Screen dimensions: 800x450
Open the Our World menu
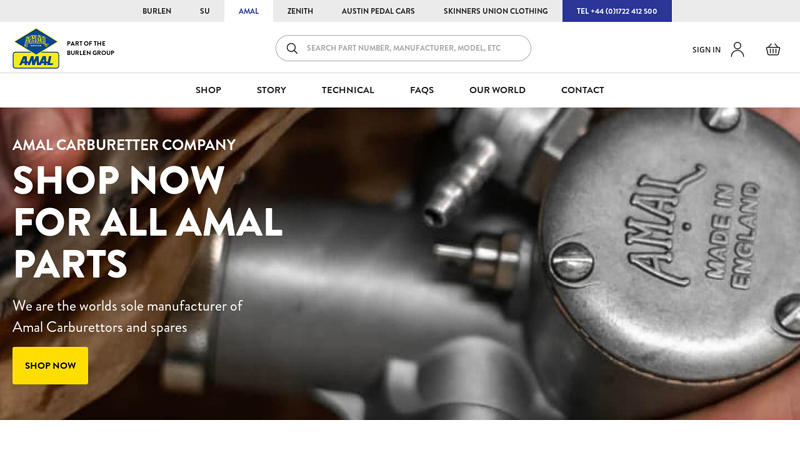coord(497,90)
